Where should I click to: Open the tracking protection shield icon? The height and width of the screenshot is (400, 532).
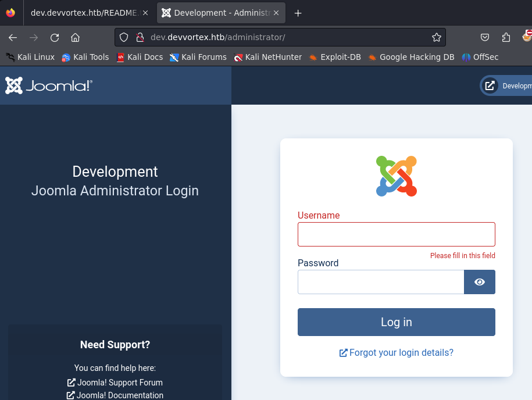point(123,38)
